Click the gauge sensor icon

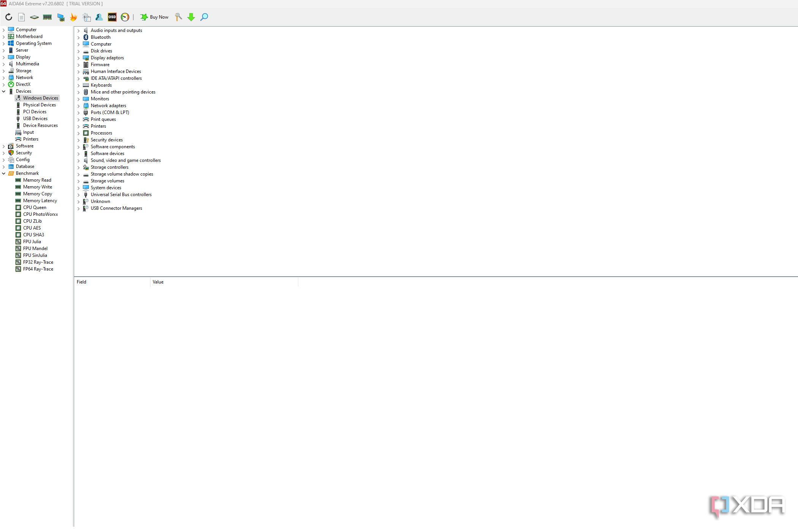point(125,17)
